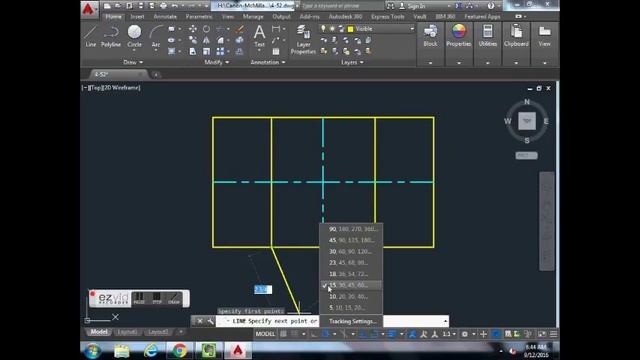Click the MODEL space button in status bar
The height and width of the screenshot is (360, 640).
click(265, 334)
